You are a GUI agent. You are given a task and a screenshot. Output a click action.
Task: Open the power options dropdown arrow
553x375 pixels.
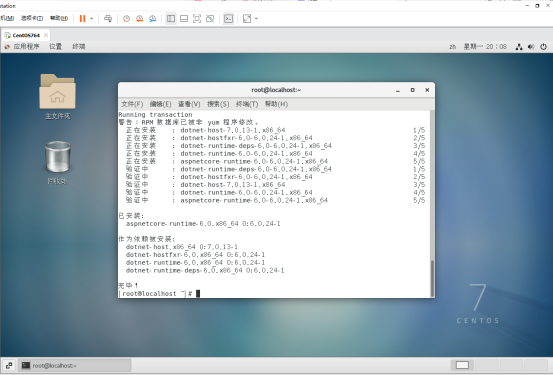[x=92, y=19]
